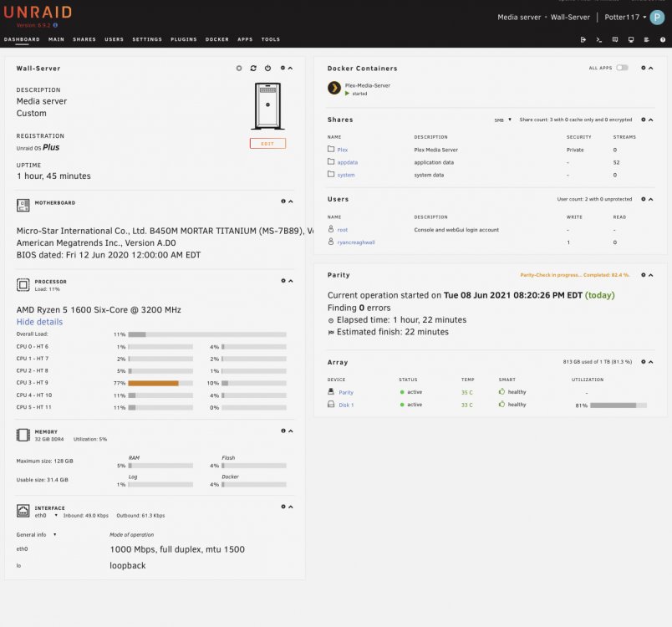
Task: Open Docker Containers settings gear
Action: coord(644,68)
